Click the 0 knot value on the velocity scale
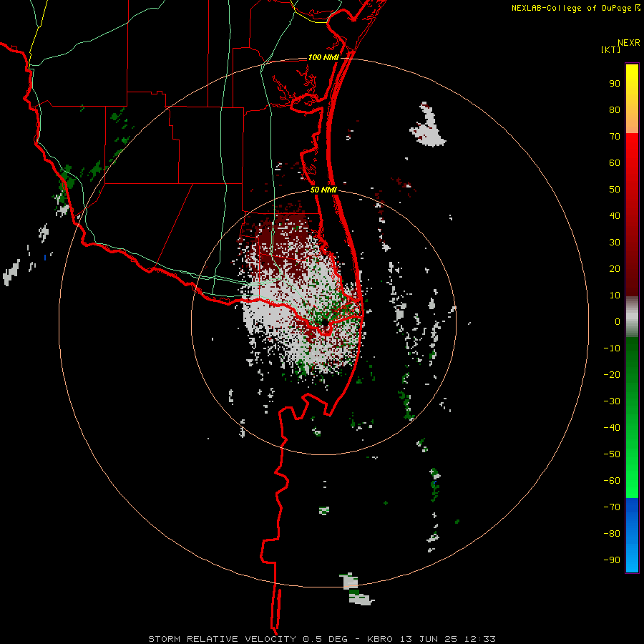The height and width of the screenshot is (644, 644). [618, 321]
